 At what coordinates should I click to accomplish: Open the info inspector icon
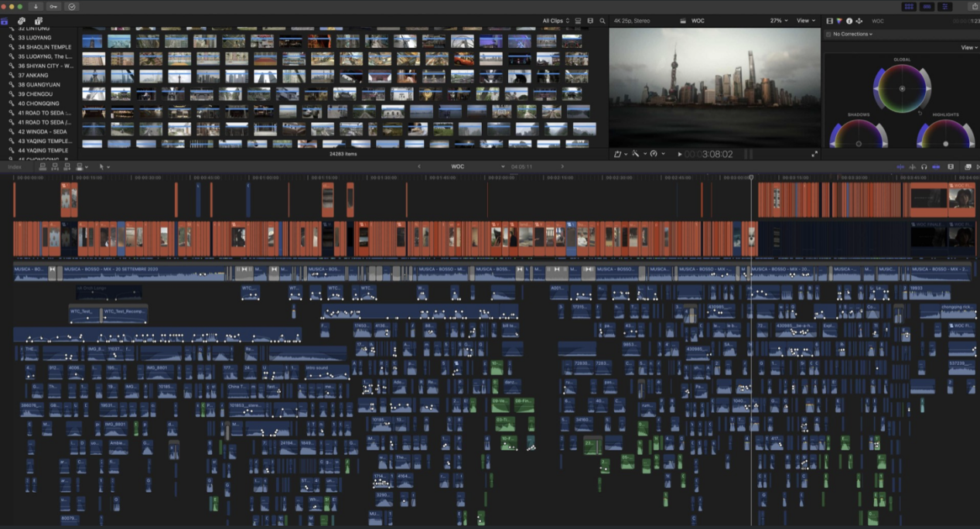pos(849,21)
